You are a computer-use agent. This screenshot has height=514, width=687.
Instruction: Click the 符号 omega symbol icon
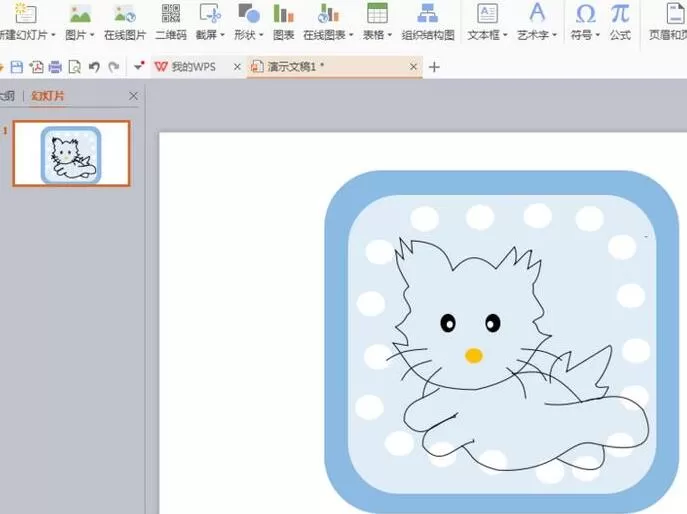(x=585, y=13)
